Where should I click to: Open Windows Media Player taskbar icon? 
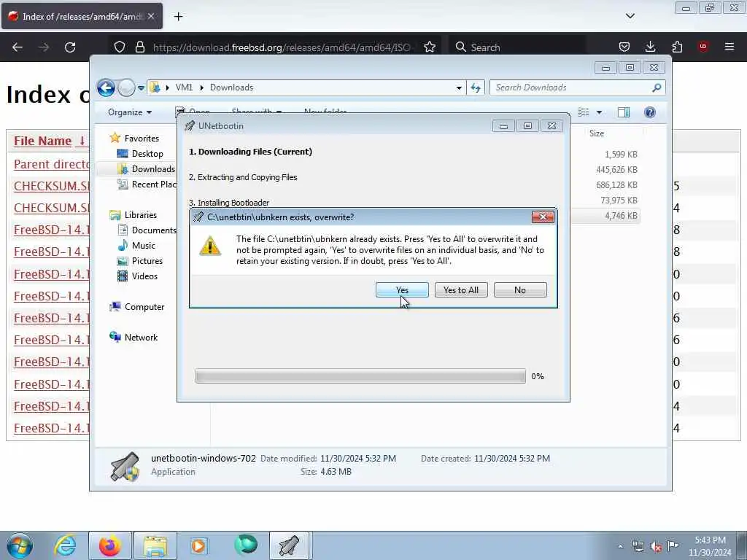coord(198,545)
